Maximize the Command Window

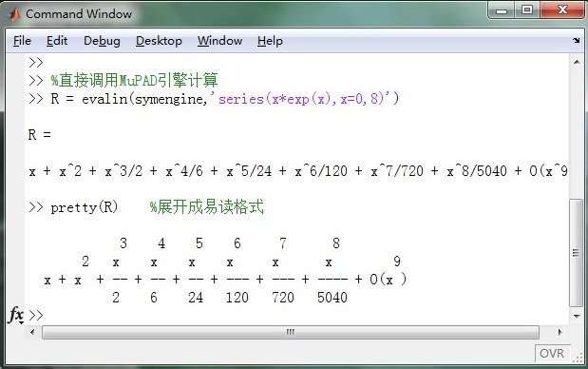point(527,10)
